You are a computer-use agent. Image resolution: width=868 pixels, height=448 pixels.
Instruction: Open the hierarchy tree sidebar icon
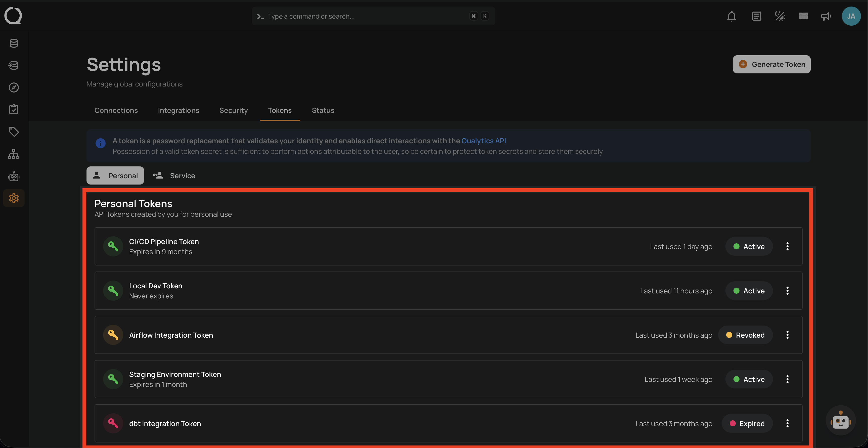point(14,154)
